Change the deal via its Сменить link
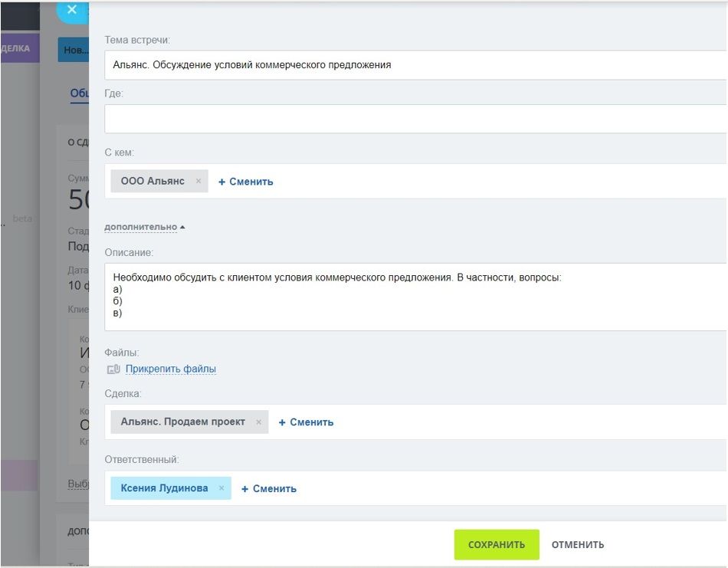Image resolution: width=728 pixels, height=568 pixels. (306, 422)
